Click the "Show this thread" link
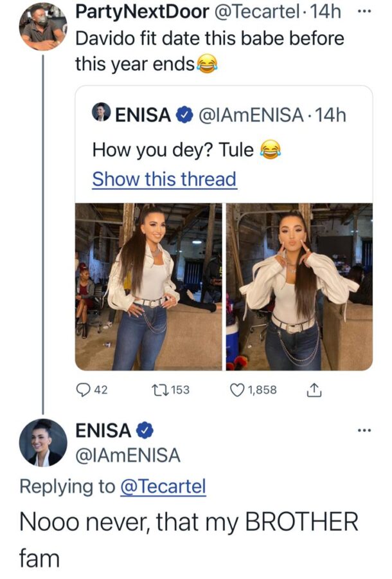The image size is (392, 579). coord(165,179)
